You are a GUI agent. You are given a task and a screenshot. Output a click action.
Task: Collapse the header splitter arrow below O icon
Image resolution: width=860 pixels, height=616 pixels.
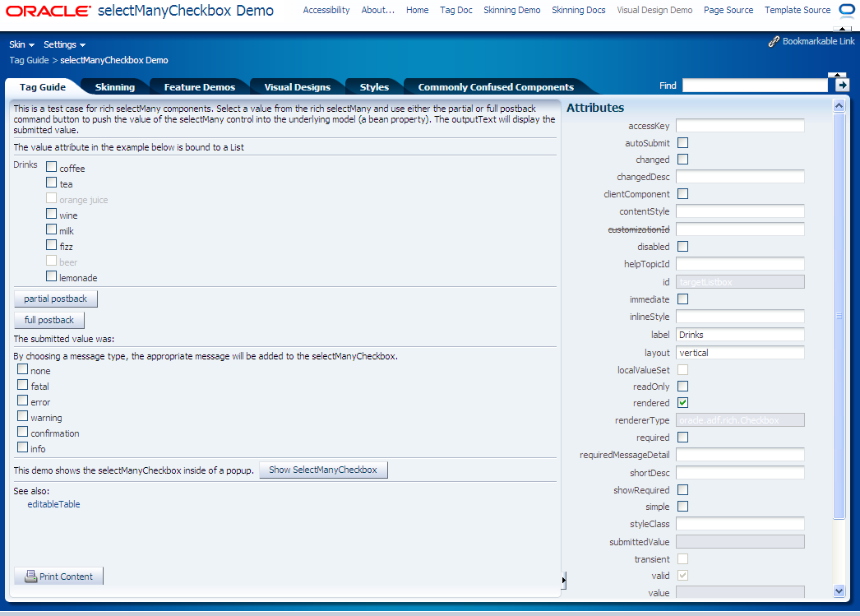pyautogui.click(x=843, y=29)
